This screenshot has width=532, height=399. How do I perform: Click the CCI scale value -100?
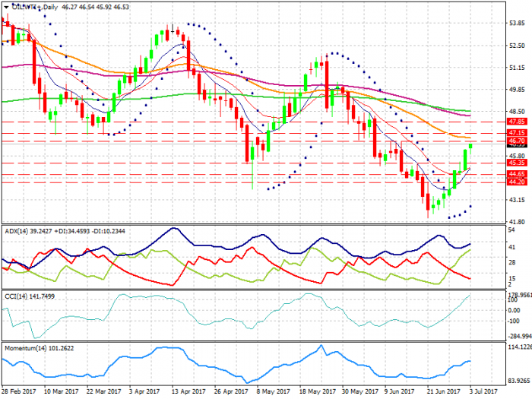point(514,321)
